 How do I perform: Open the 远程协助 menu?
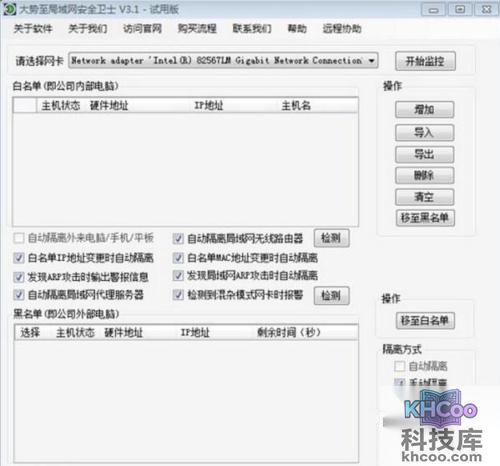click(342, 29)
